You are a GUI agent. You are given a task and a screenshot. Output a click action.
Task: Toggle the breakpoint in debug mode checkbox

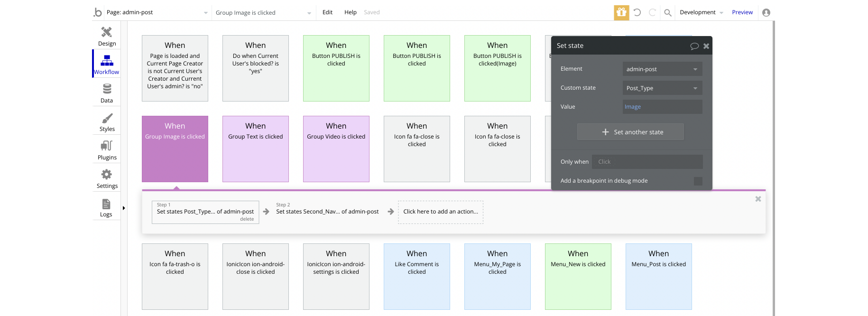(x=698, y=181)
